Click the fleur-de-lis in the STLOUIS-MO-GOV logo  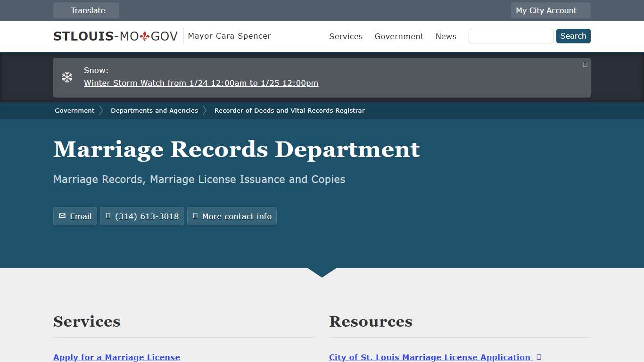click(x=145, y=35)
